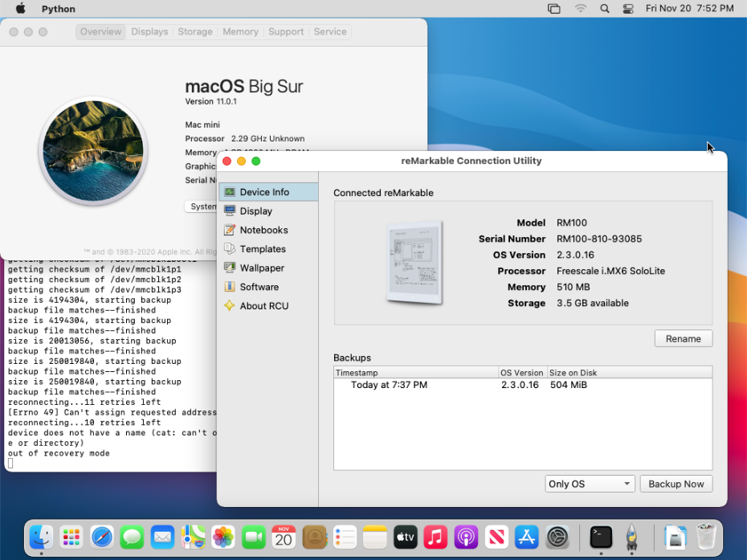The image size is (747, 560).
Task: Open Photos in the Dock
Action: (x=223, y=538)
